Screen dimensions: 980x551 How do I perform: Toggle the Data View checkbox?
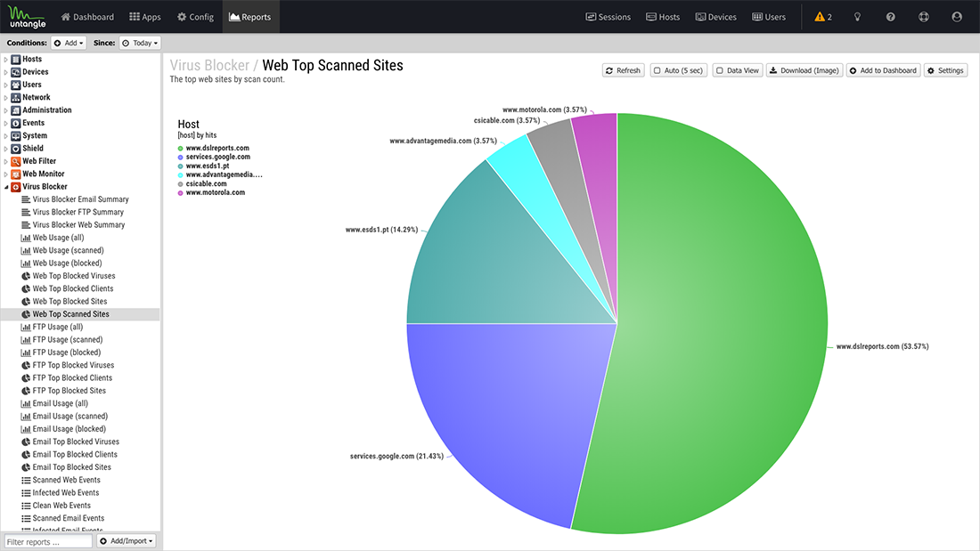click(719, 70)
